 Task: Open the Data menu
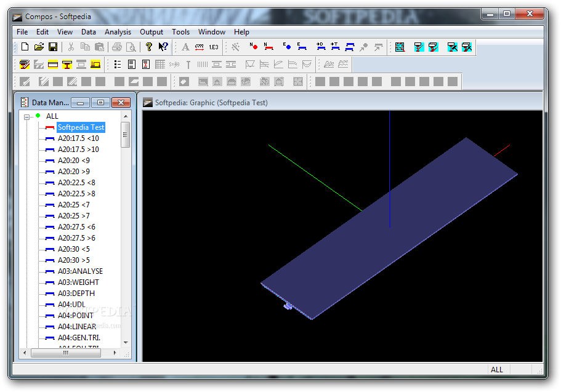point(89,32)
